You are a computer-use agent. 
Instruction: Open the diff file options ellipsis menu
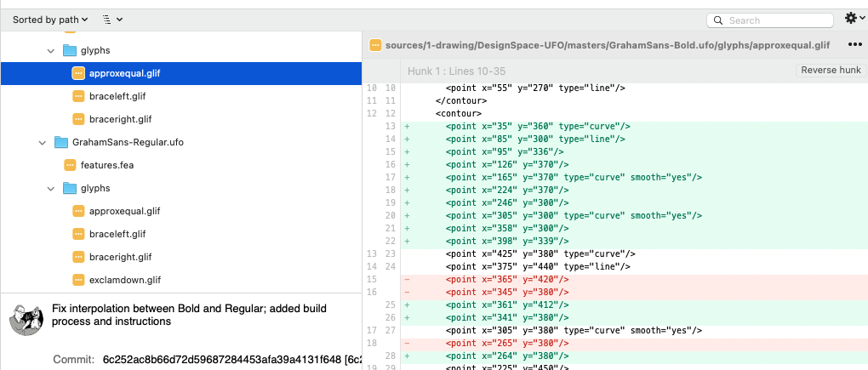tap(855, 45)
